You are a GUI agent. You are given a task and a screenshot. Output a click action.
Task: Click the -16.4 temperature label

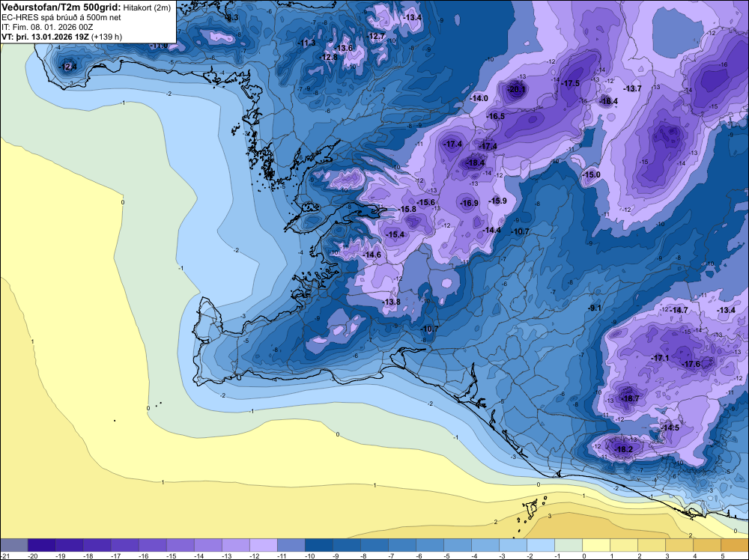pyautogui.click(x=608, y=101)
